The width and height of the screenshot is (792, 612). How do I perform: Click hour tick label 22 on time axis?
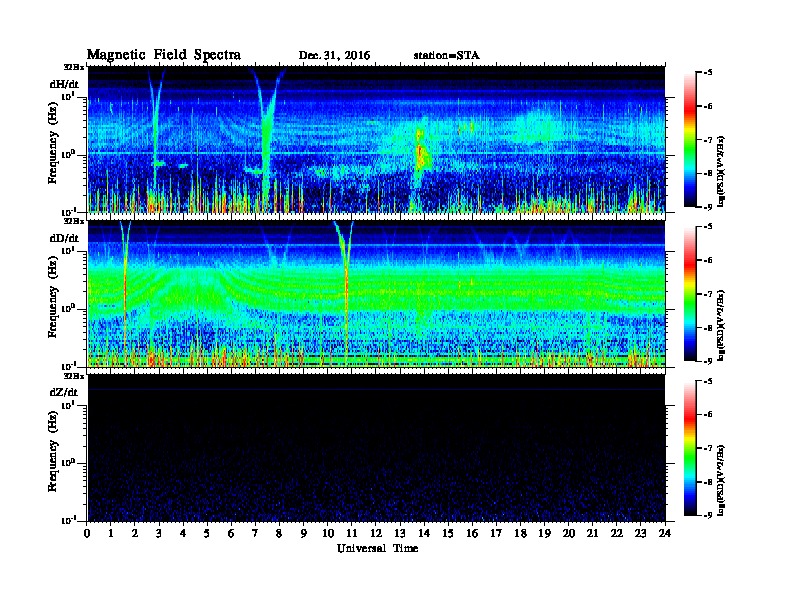pos(617,533)
